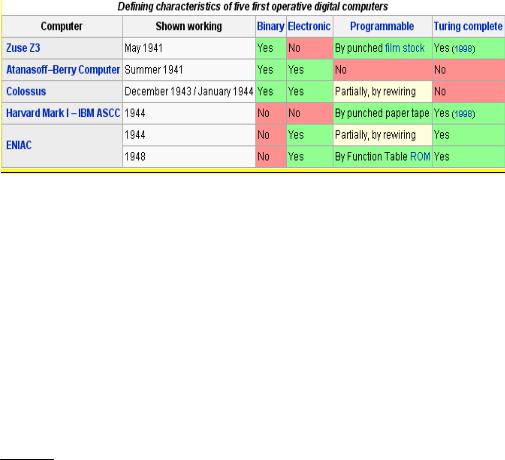Click the Computer column header
Viewport: 505px width, 460px height.
tap(62, 26)
